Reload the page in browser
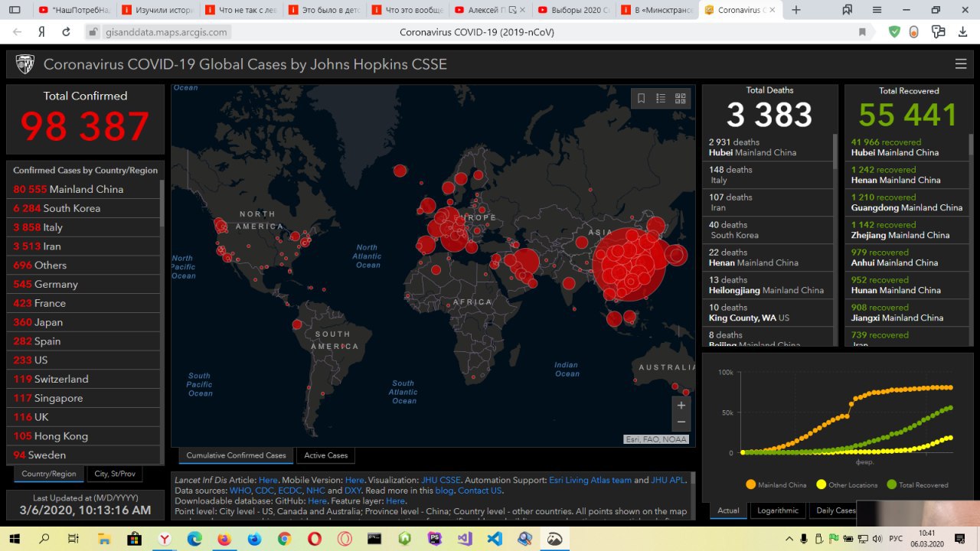 (x=66, y=32)
